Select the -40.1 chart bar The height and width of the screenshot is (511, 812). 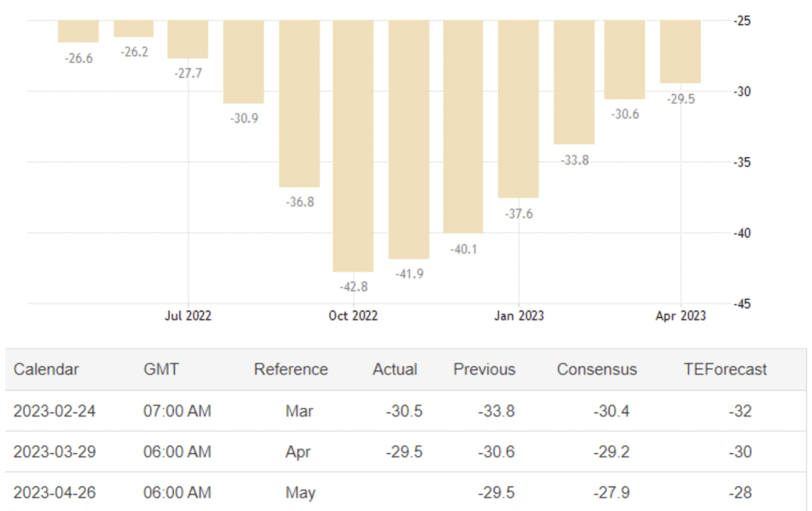click(463, 126)
